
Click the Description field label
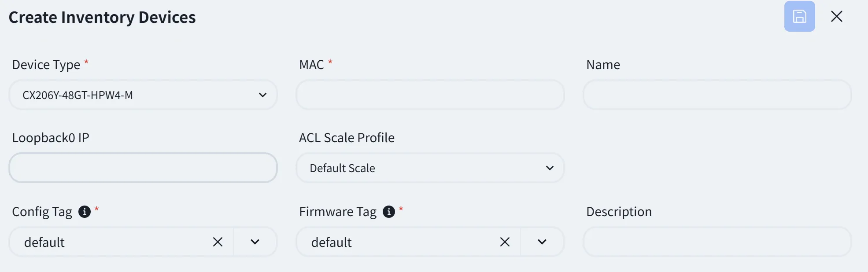click(x=619, y=212)
